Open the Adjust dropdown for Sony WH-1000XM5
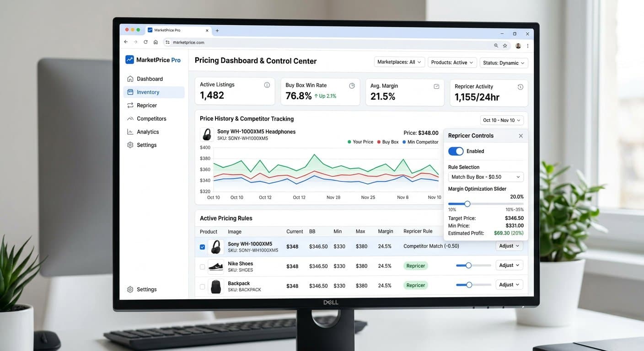Screen dimensions: 644x351 pos(509,246)
